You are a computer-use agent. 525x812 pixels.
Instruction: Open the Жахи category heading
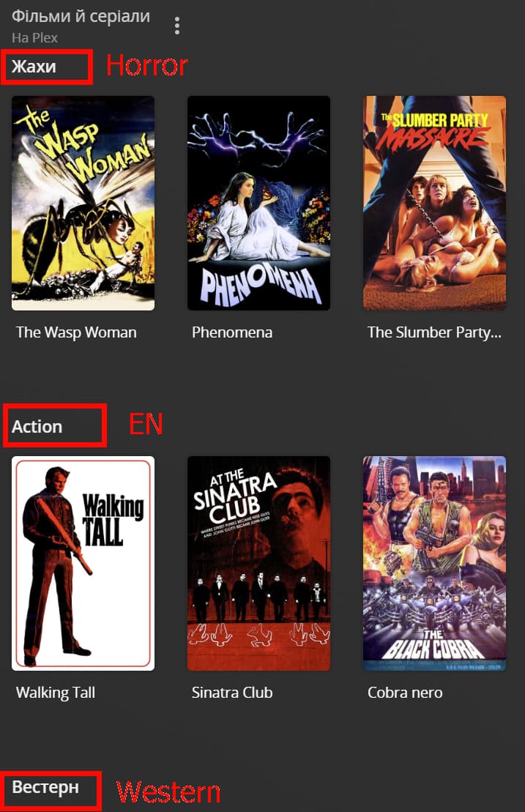coord(34,67)
